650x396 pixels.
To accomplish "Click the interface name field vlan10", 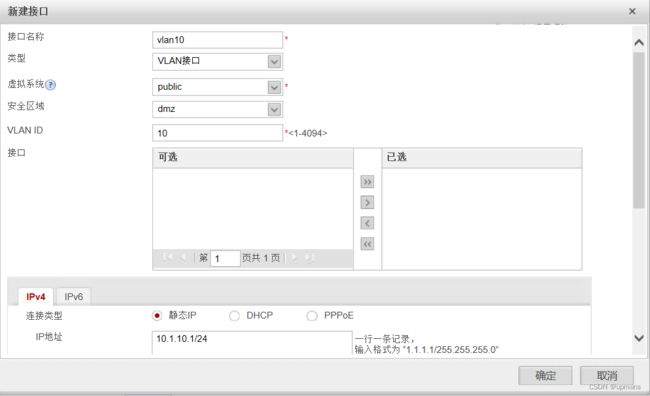I will point(218,40).
